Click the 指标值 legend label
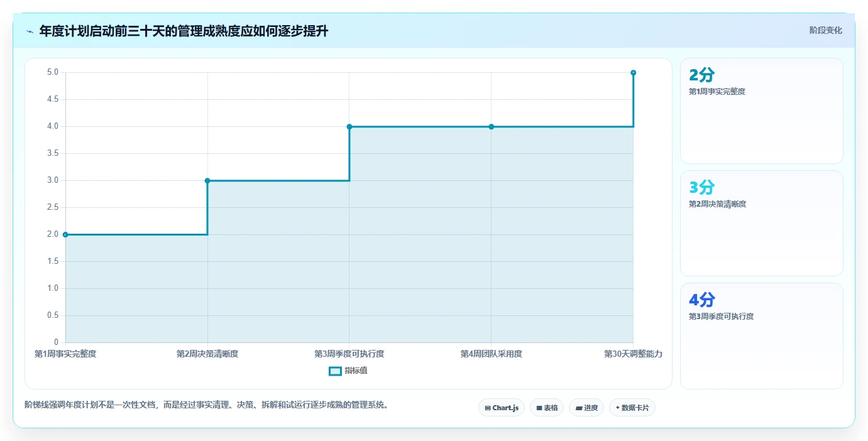 356,371
